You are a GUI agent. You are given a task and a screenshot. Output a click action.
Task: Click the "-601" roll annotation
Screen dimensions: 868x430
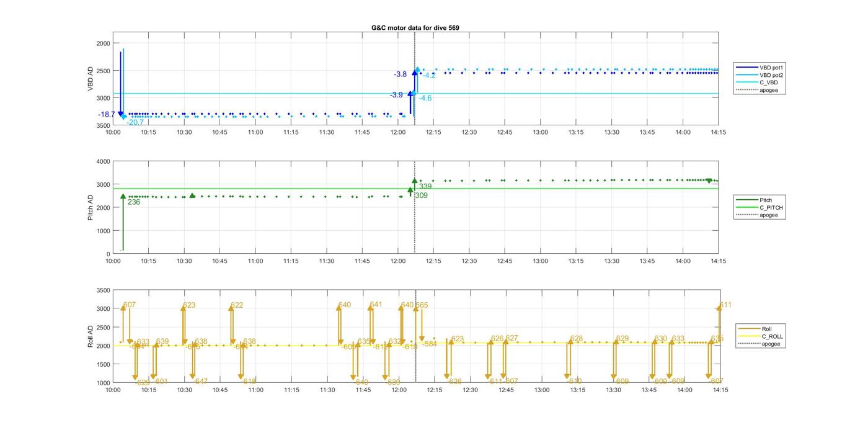click(161, 382)
